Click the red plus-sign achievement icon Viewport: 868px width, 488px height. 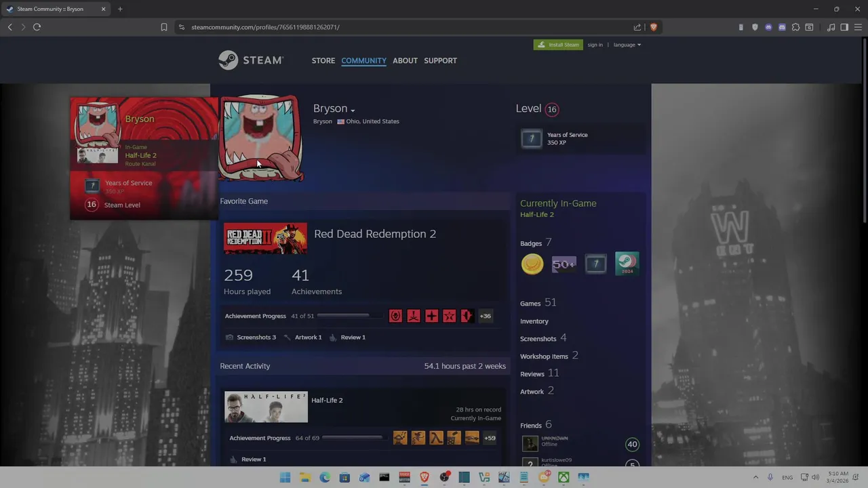tap(431, 316)
